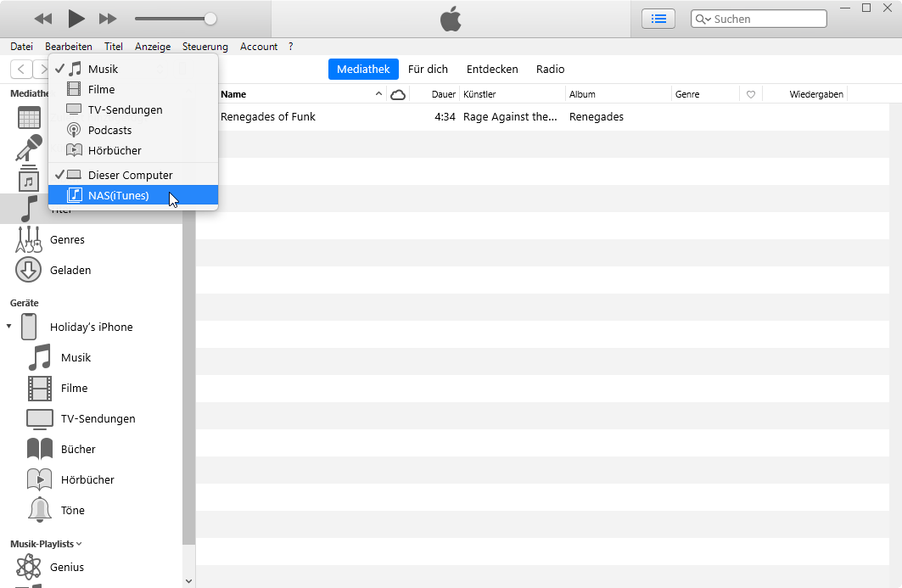902x588 pixels.
Task: Open the list view button
Action: pyautogui.click(x=658, y=19)
